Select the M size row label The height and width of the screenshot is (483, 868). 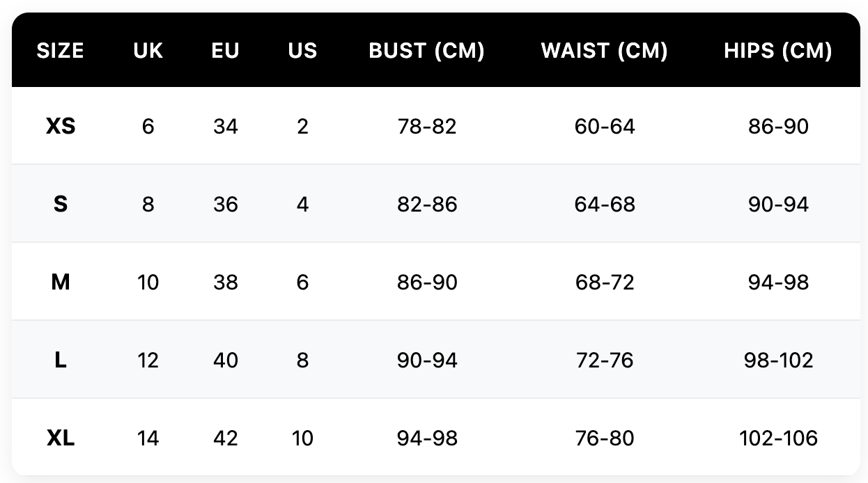[x=61, y=283]
